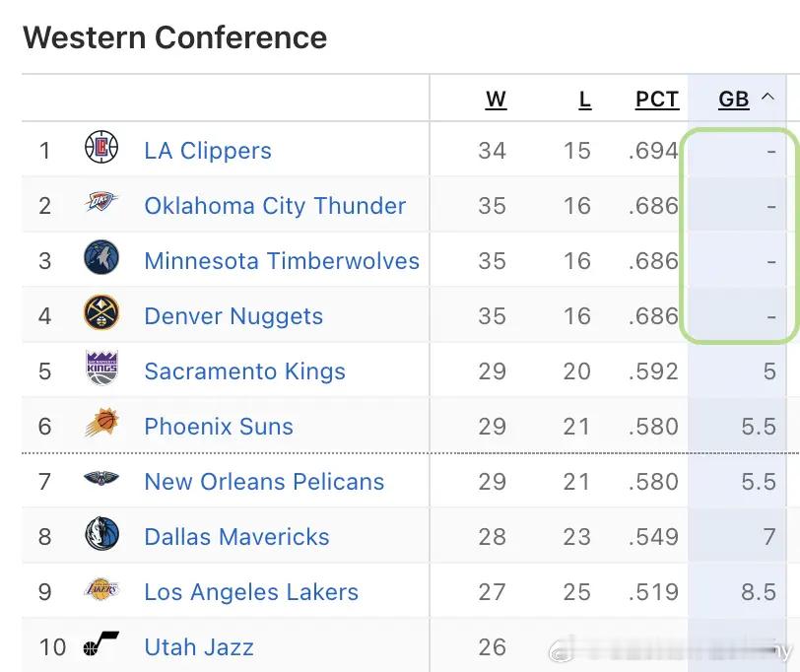Go to Sacramento Kings team page
800x672 pixels.
pyautogui.click(x=244, y=371)
